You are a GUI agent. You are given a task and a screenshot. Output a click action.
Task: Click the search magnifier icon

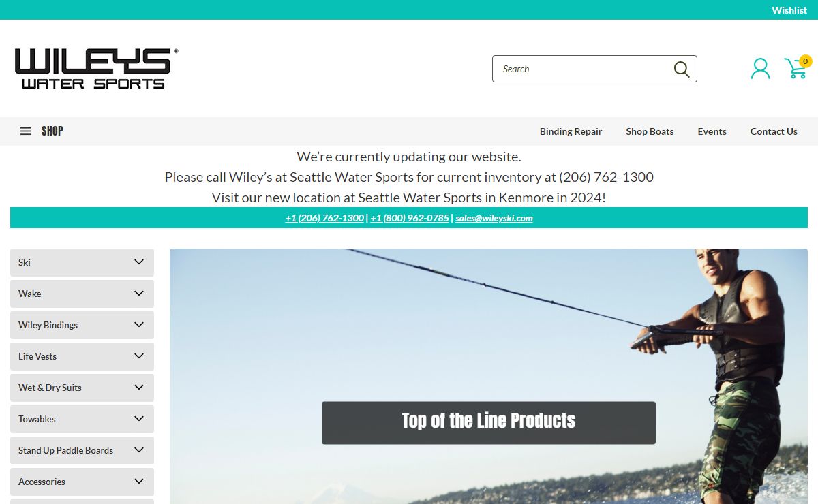[x=682, y=69]
